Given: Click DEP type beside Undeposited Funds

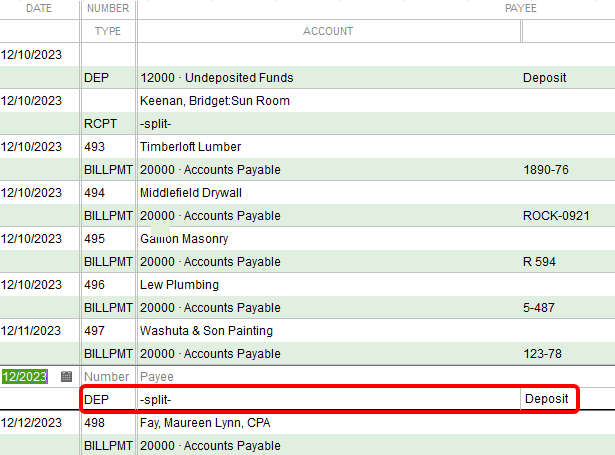Looking at the screenshot, I should (x=96, y=78).
